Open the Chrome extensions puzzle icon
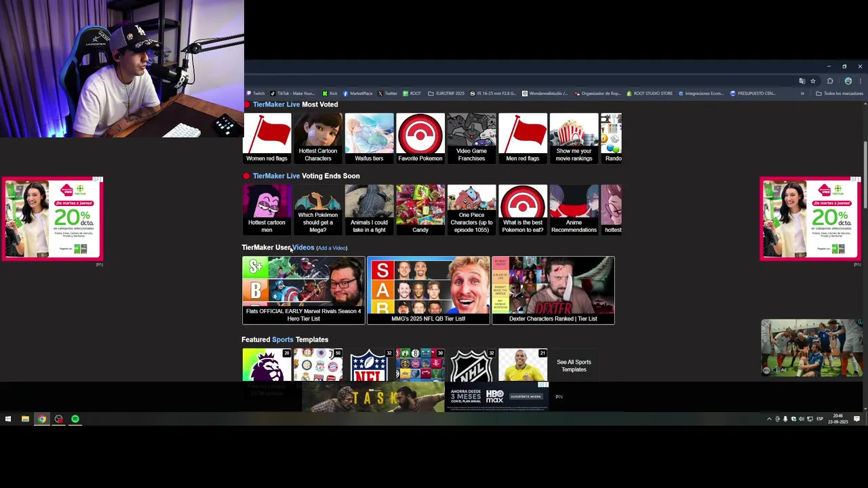 830,81
